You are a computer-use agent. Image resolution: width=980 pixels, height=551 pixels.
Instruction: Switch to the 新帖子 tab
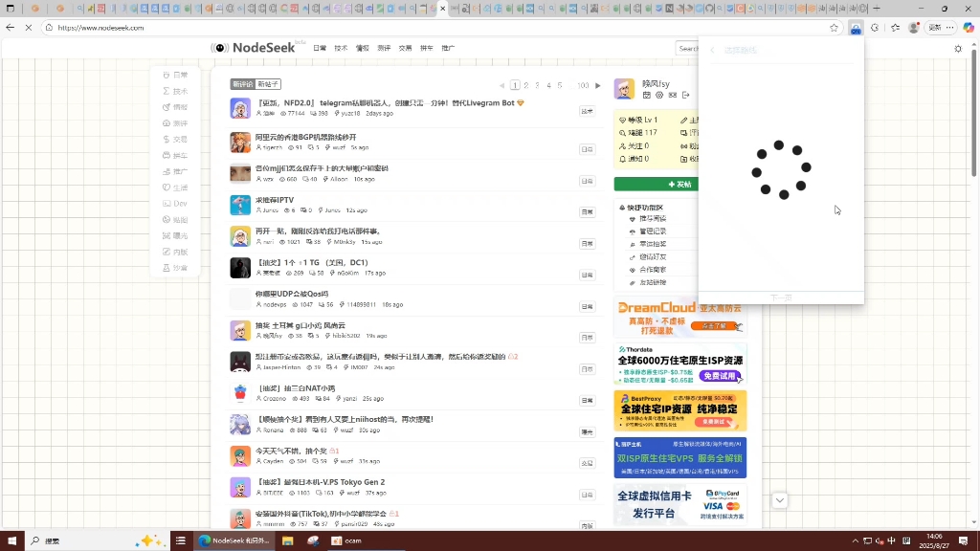(x=268, y=84)
